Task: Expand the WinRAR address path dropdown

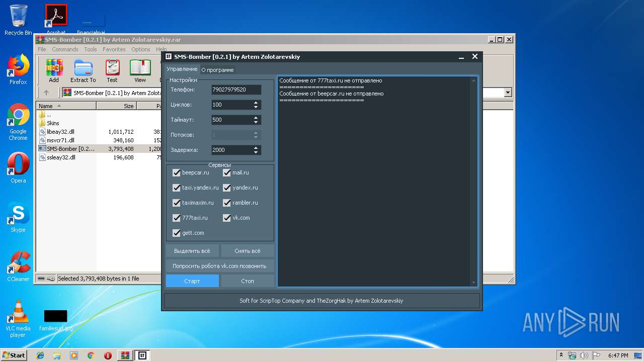Action: (508, 93)
